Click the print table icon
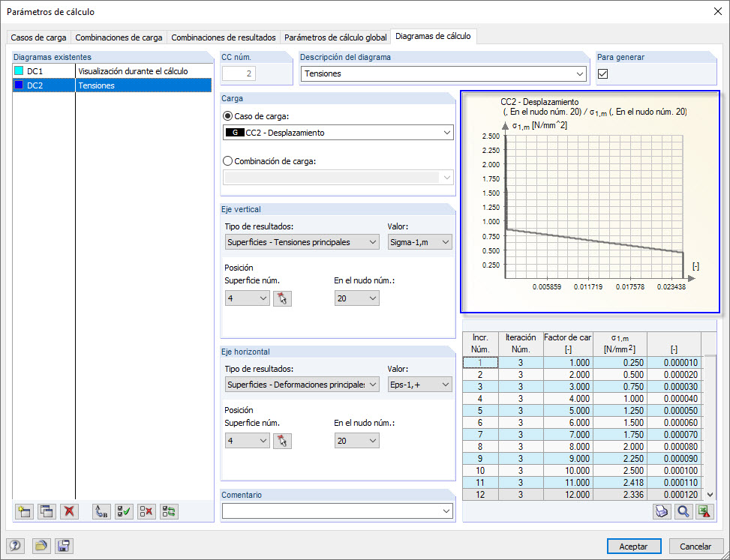This screenshot has width=730, height=560. 662,511
